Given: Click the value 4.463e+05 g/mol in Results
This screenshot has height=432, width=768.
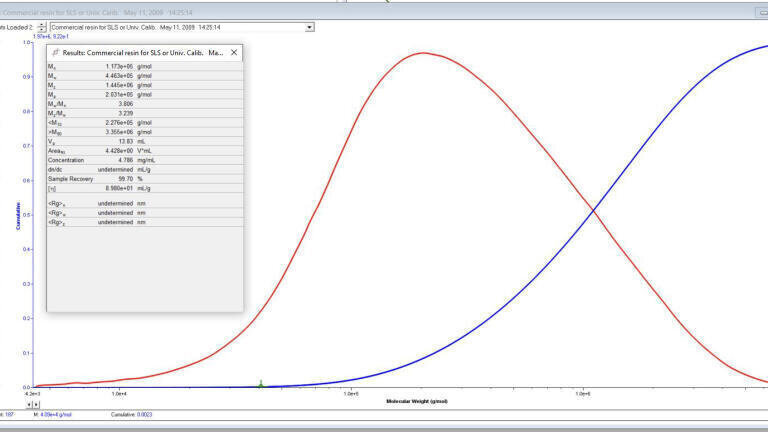Looking at the screenshot, I should 128,75.
